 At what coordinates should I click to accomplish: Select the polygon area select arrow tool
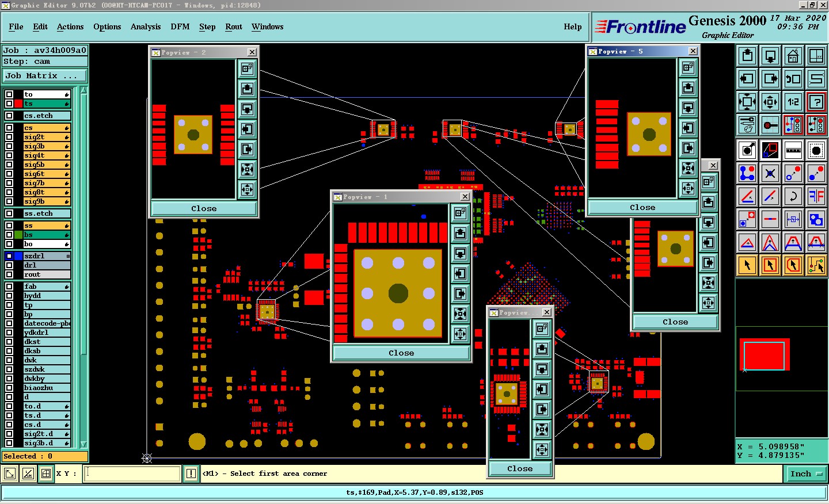pyautogui.click(x=793, y=265)
